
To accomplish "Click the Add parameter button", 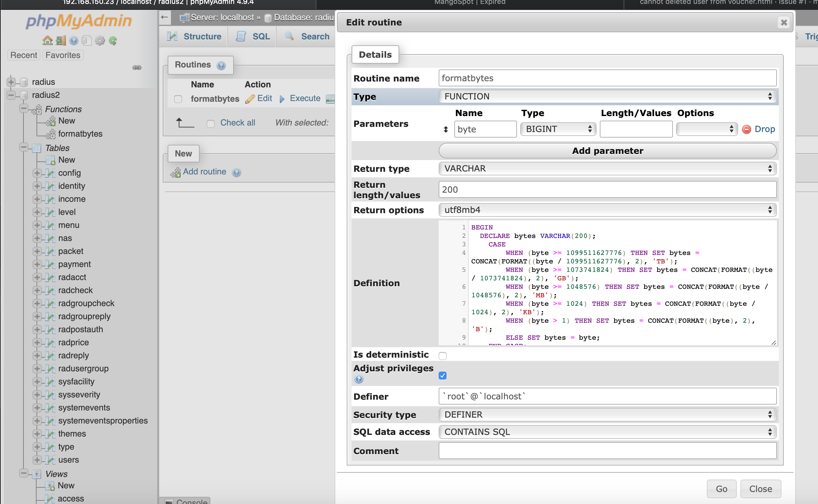I will [607, 151].
